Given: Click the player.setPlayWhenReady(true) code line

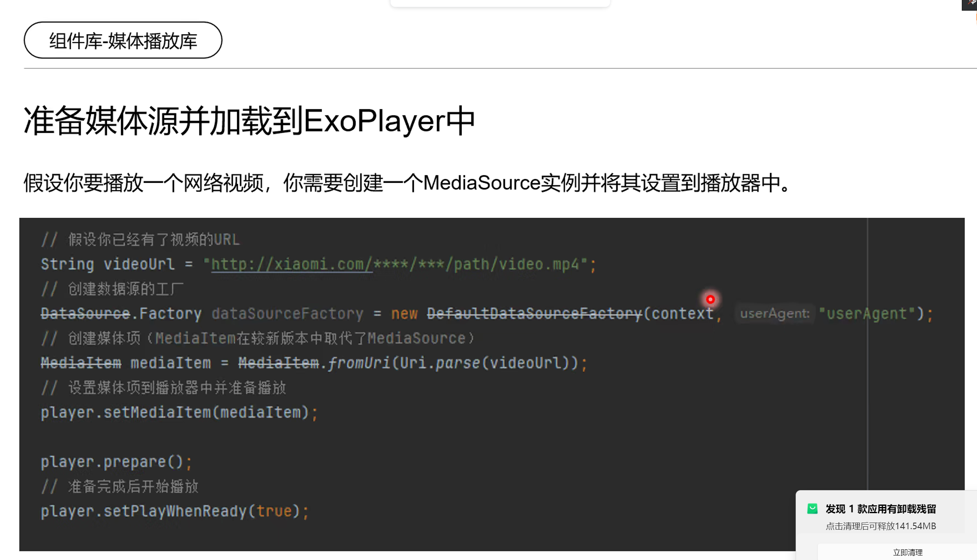Looking at the screenshot, I should pos(174,510).
